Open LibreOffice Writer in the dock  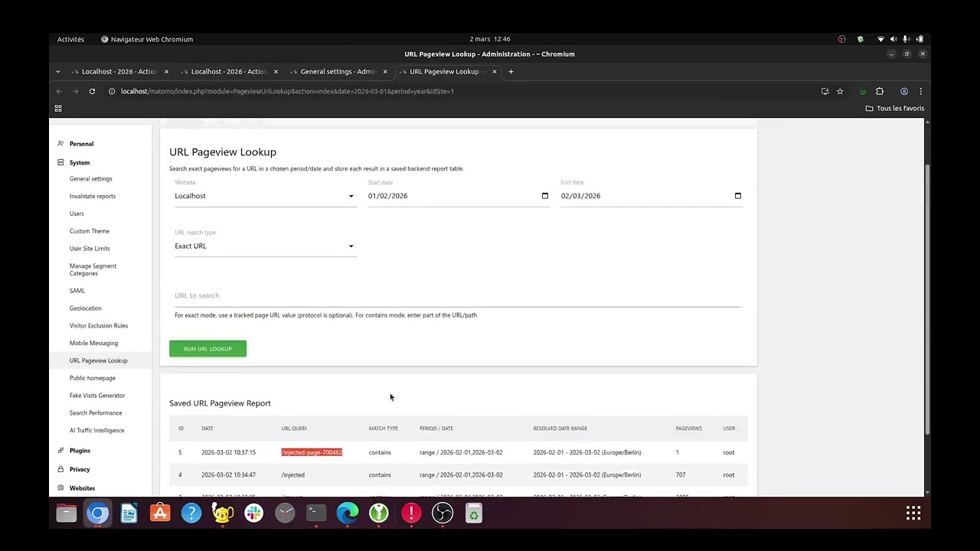point(129,514)
